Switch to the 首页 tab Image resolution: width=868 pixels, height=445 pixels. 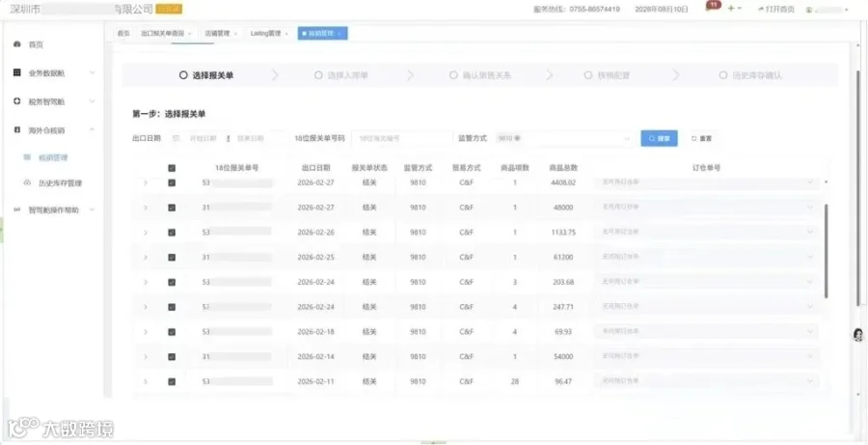point(123,34)
